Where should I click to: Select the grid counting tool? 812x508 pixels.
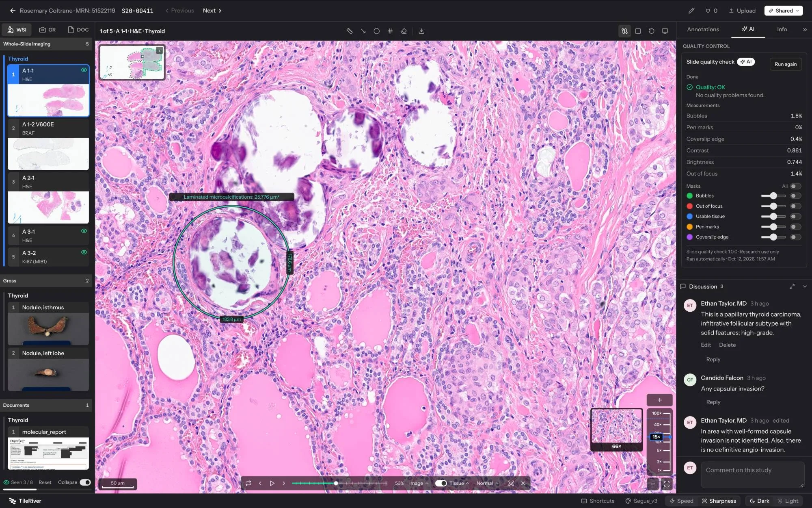(390, 31)
